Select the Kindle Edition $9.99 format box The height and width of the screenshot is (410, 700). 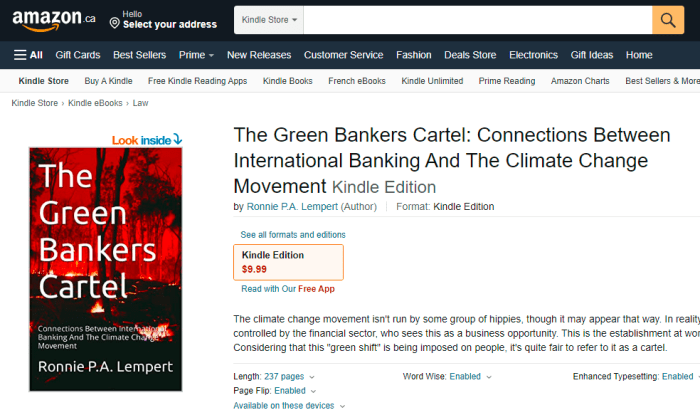point(288,262)
